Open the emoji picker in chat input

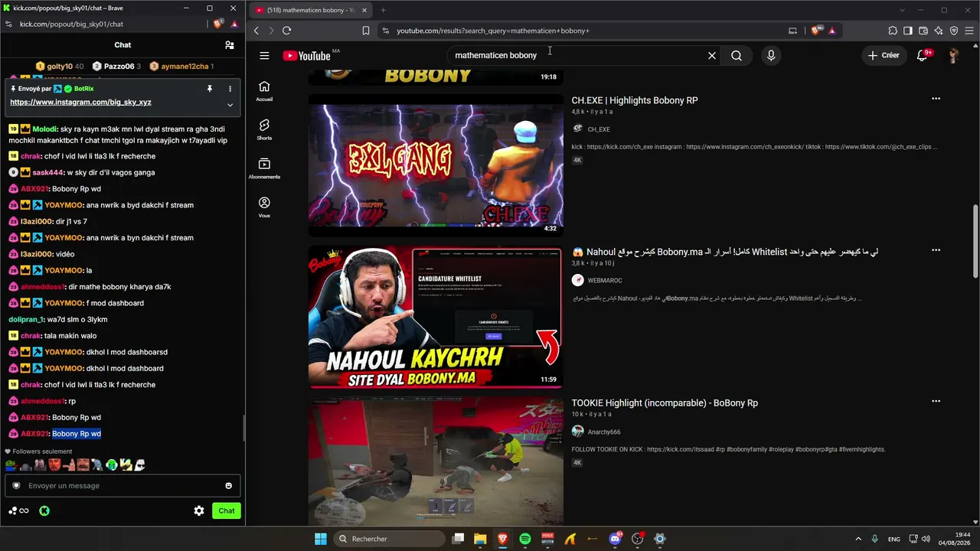228,485
